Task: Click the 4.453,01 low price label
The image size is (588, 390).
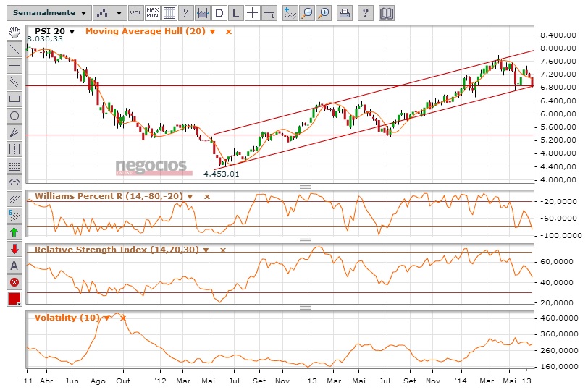Action: [222, 174]
